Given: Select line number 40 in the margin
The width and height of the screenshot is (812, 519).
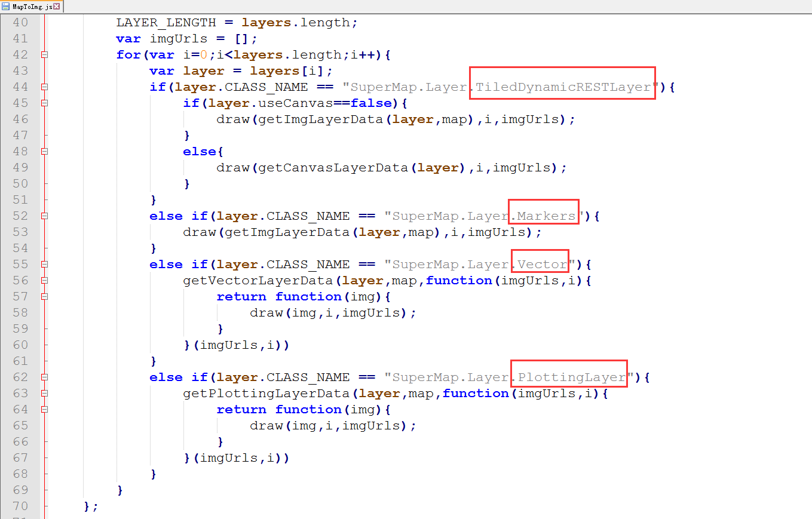Looking at the screenshot, I should pyautogui.click(x=20, y=23).
